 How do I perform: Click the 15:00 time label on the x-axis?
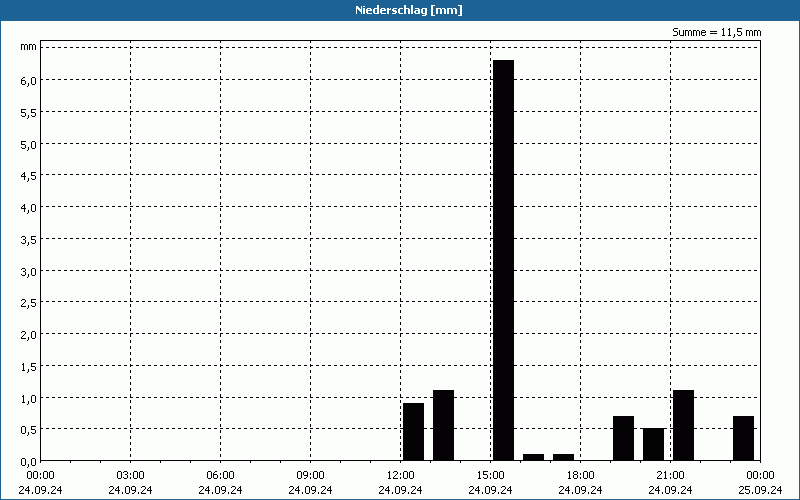point(490,476)
